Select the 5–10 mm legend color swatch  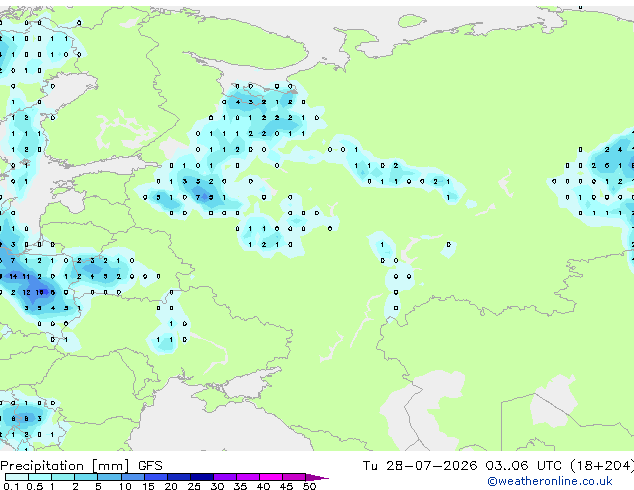(109, 477)
